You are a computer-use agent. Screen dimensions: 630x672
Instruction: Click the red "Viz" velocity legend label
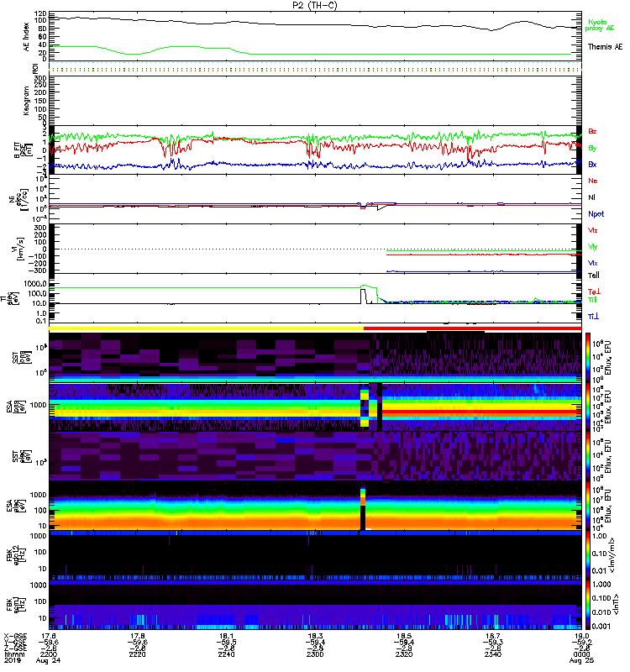coord(593,230)
